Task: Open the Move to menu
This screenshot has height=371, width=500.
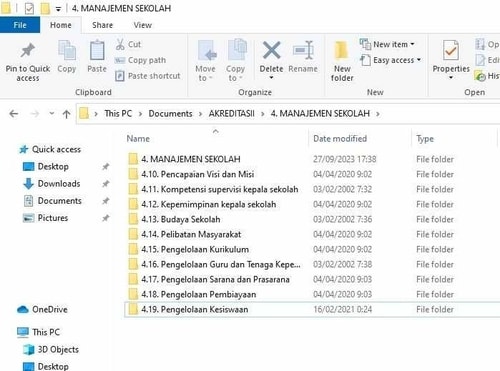Action: [x=205, y=61]
